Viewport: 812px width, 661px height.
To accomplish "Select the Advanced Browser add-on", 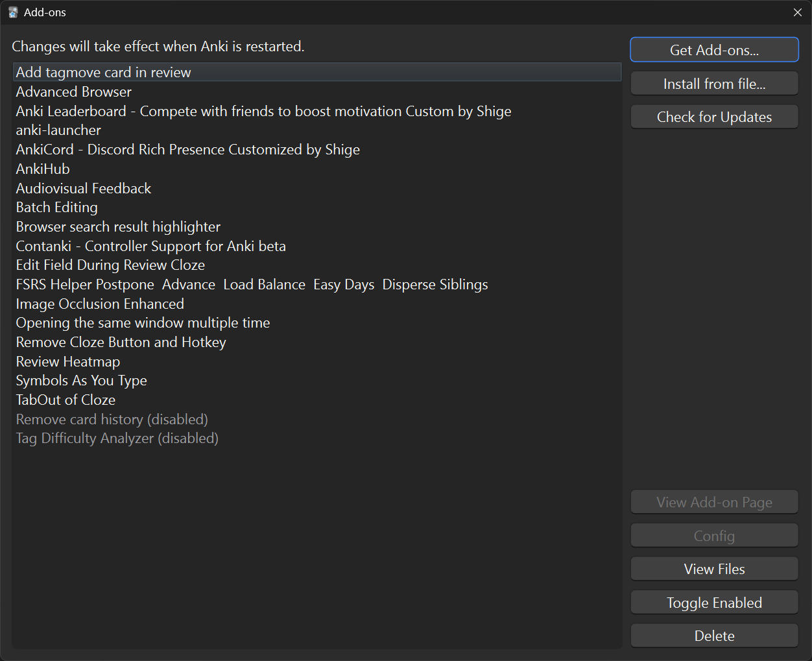I will coord(317,91).
